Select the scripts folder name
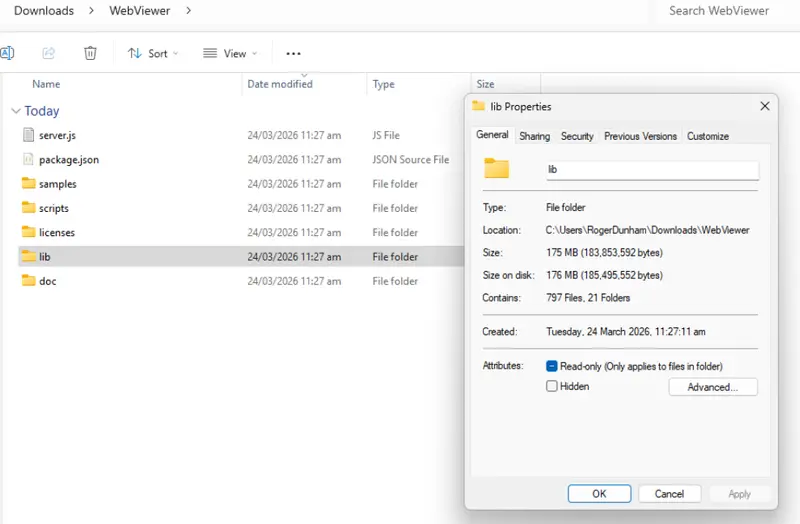800x524 pixels. [x=54, y=208]
